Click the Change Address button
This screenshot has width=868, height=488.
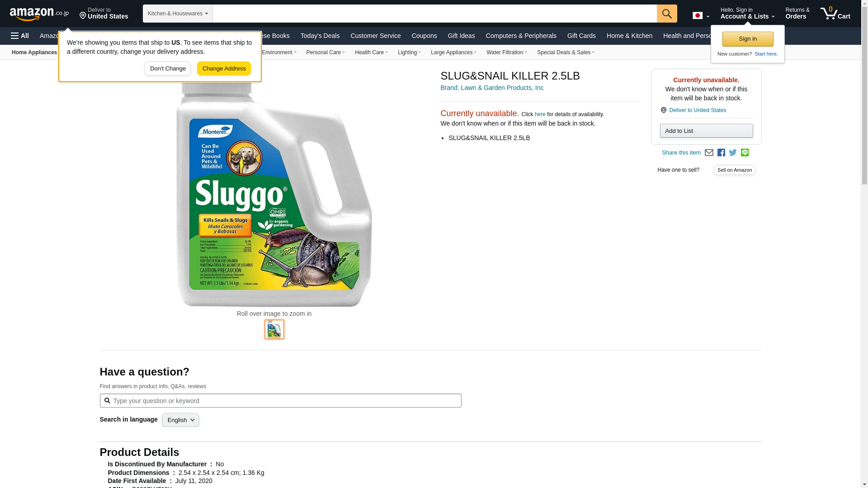pos(224,69)
